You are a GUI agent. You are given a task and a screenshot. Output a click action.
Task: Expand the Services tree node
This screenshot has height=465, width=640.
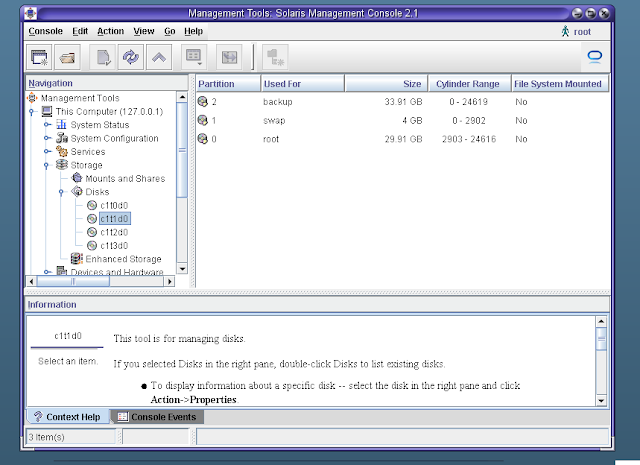click(47, 151)
